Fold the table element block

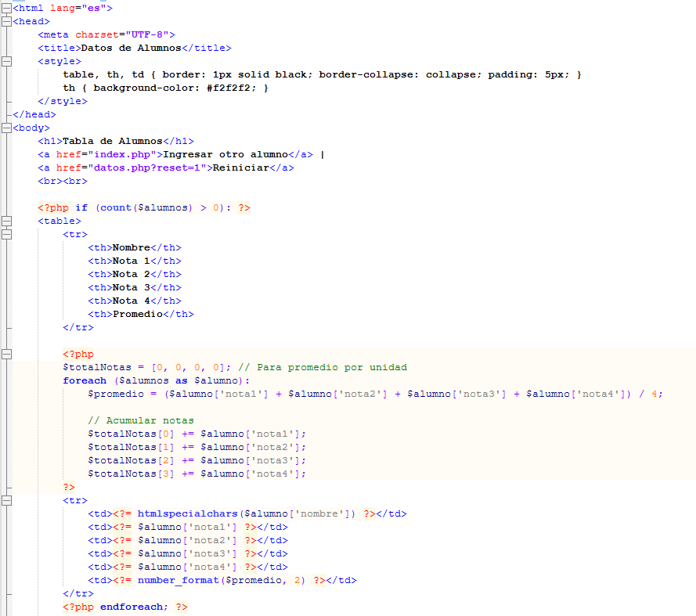point(6,221)
